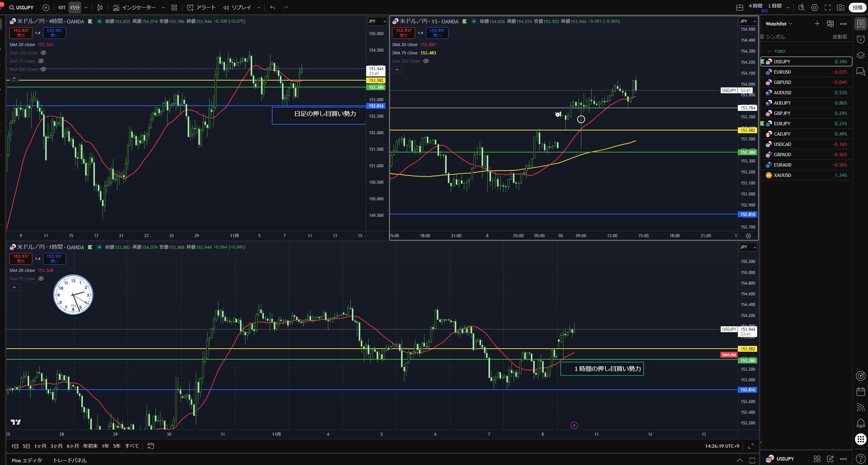Show hidden SMA 120 close indicator
The width and height of the screenshot is (868, 465).
(x=43, y=53)
